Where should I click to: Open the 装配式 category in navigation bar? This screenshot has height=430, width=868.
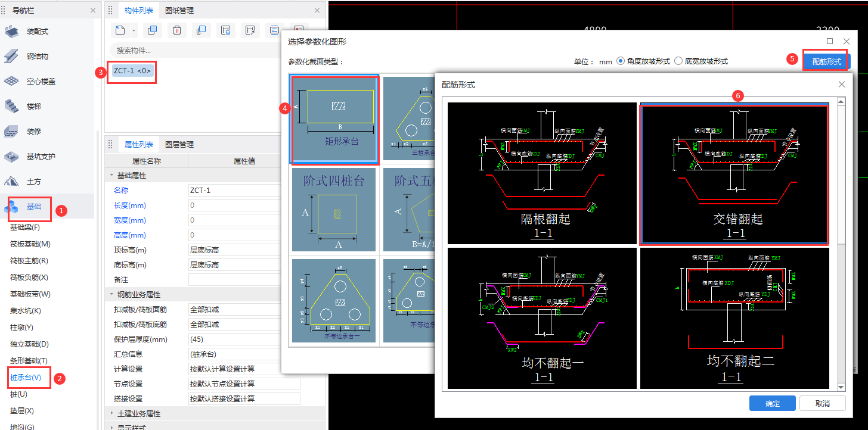pos(37,32)
